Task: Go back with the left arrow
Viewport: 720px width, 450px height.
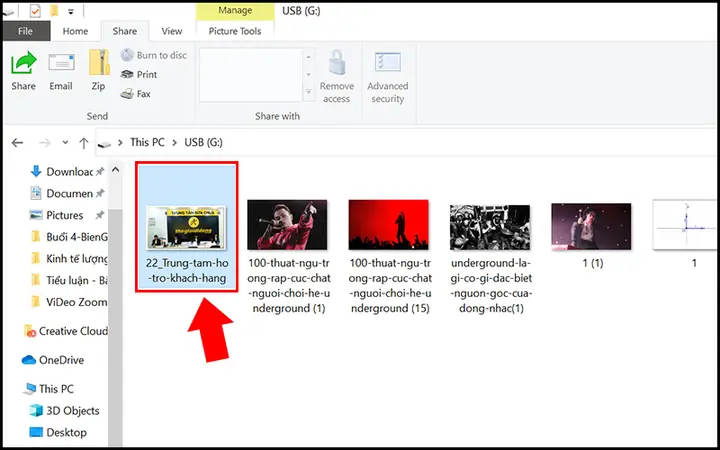Action: pyautogui.click(x=17, y=143)
